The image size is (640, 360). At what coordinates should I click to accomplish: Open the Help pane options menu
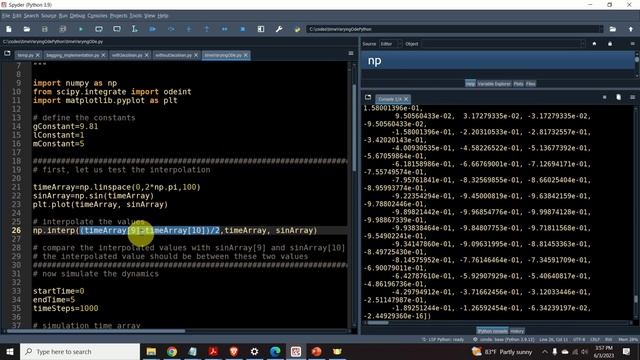(x=632, y=44)
